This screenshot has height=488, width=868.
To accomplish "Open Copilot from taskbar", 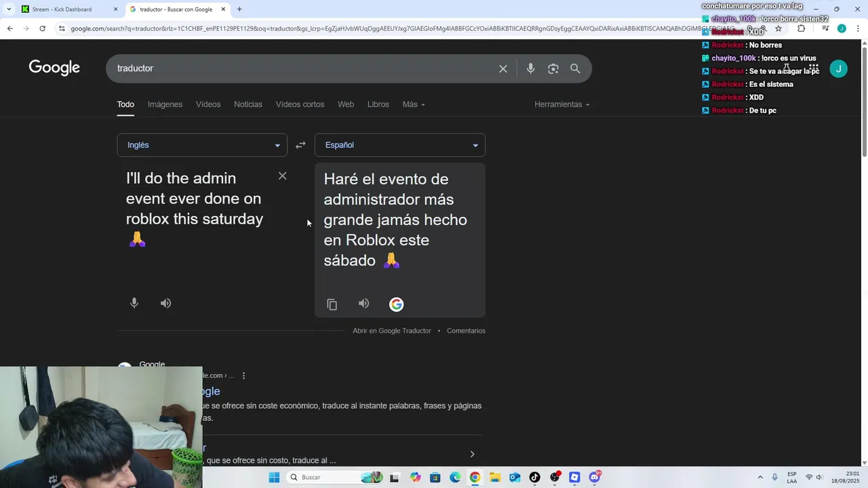I will [x=415, y=477].
